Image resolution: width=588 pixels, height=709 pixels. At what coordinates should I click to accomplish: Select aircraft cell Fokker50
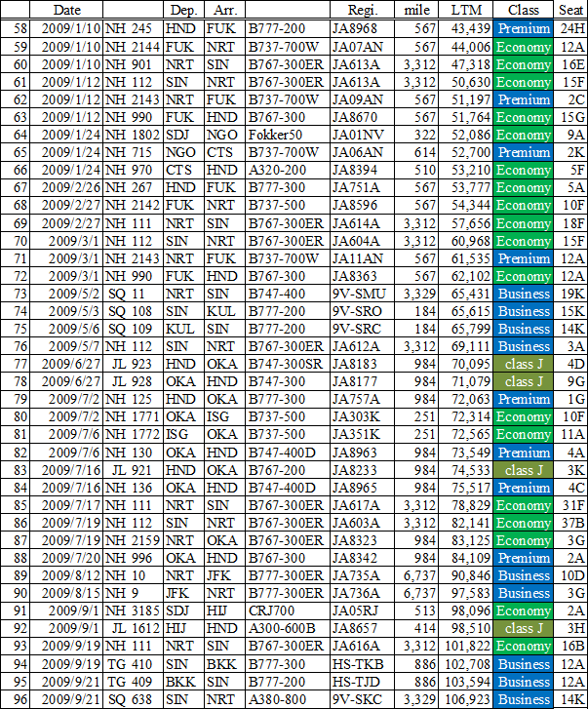[x=288, y=135]
